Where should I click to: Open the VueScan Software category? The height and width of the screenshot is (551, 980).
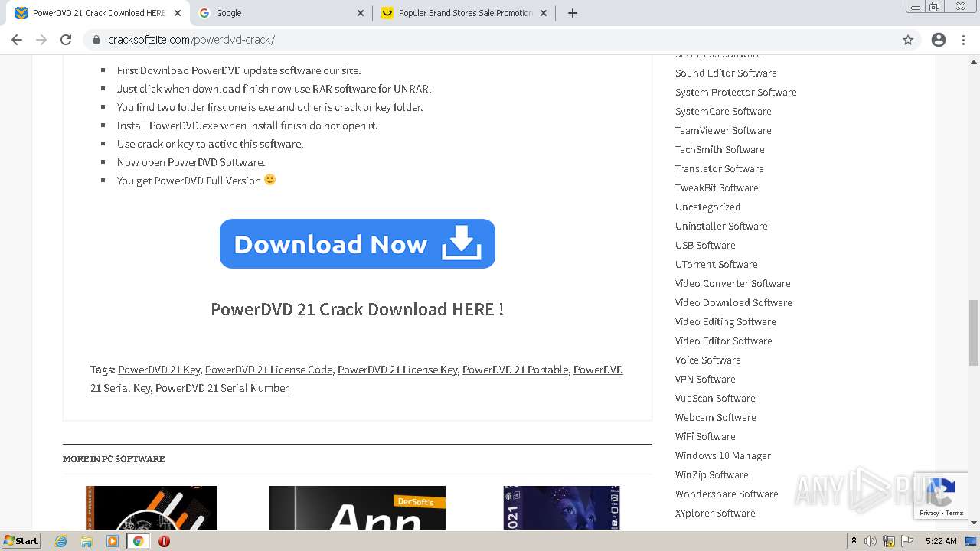715,398
